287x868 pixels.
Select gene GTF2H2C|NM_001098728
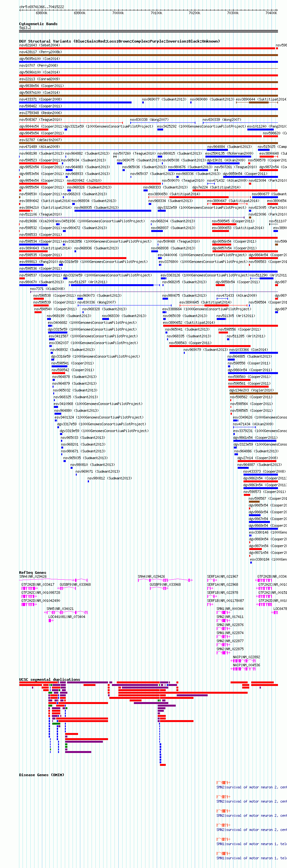(x=41, y=593)
